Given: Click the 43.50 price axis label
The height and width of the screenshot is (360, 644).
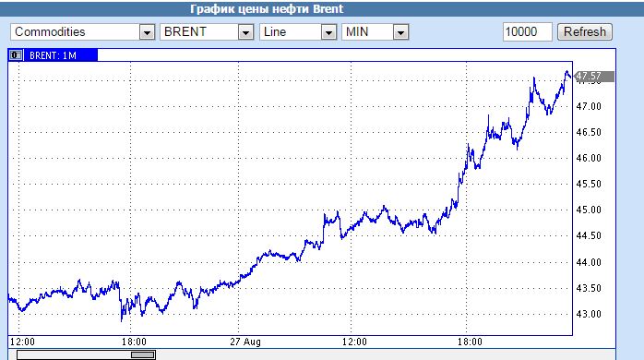Looking at the screenshot, I should coord(589,288).
